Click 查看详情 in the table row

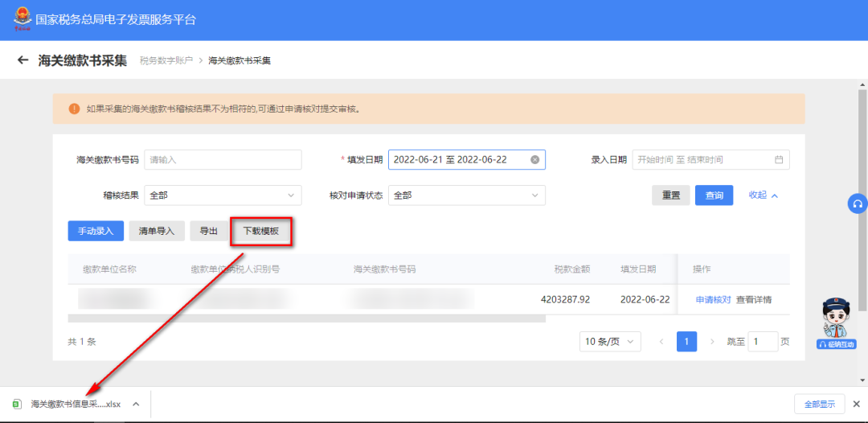[x=754, y=299]
